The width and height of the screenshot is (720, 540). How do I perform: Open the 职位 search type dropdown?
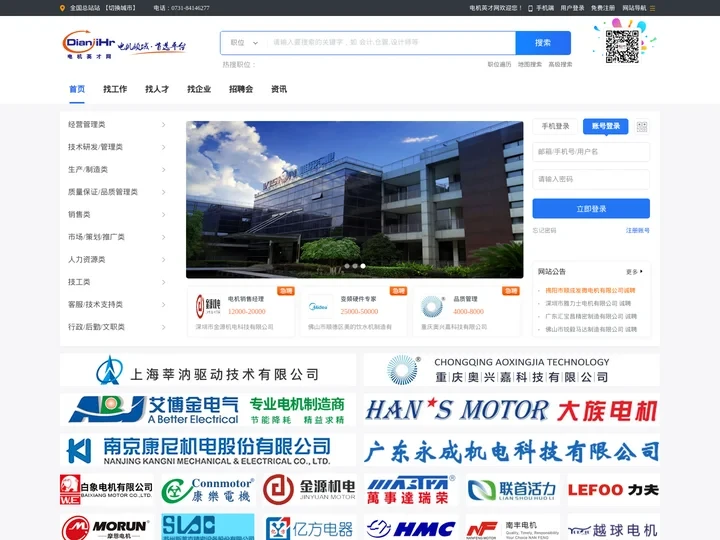point(244,43)
